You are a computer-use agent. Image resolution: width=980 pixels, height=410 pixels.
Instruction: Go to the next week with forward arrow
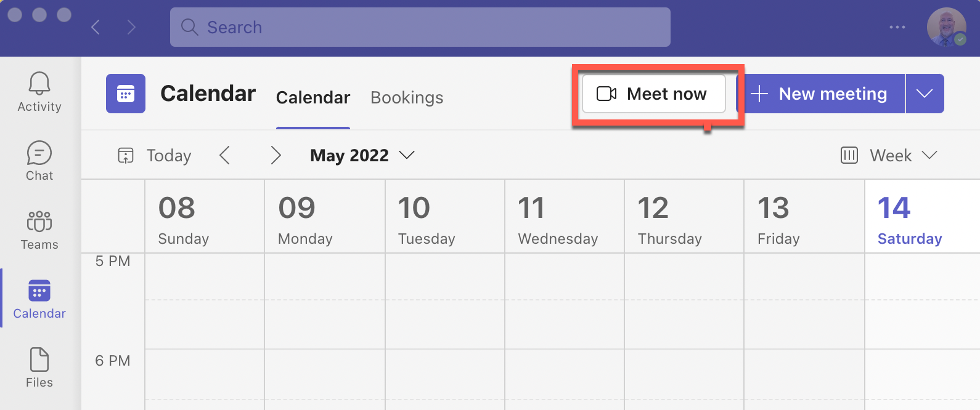276,155
